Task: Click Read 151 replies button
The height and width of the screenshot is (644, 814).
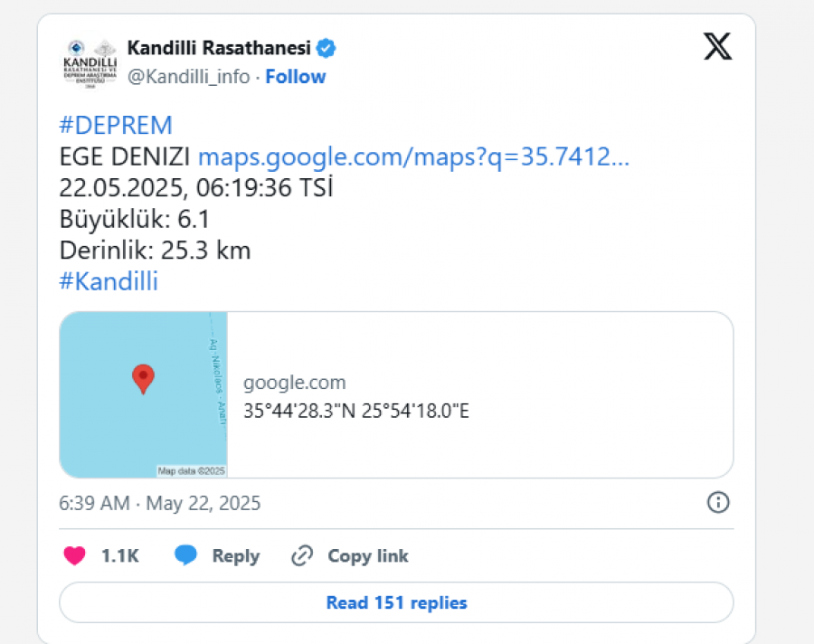Action: pos(396,602)
